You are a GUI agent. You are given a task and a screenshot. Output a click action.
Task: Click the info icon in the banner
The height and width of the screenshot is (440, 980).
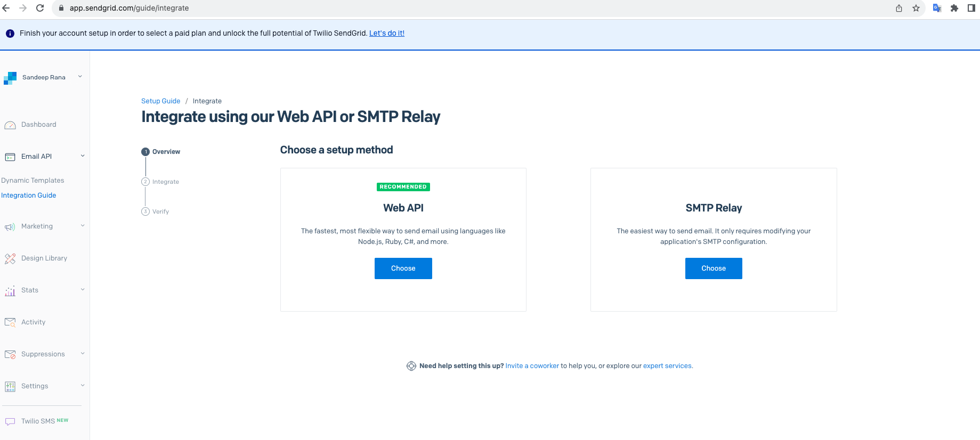coord(10,34)
